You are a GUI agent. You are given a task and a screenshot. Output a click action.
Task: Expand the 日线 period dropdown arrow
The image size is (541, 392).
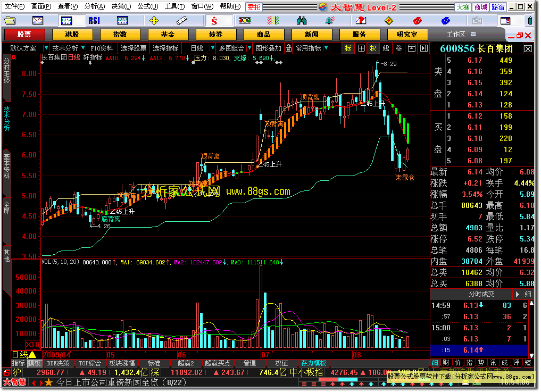click(x=213, y=48)
